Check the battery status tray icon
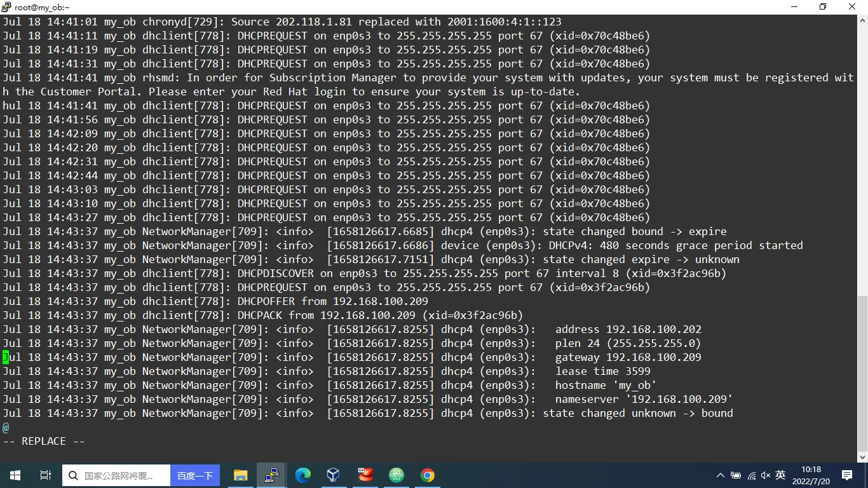 click(736, 475)
